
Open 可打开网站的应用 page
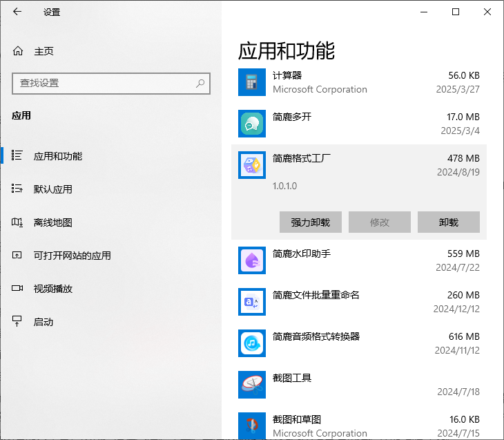(72, 256)
